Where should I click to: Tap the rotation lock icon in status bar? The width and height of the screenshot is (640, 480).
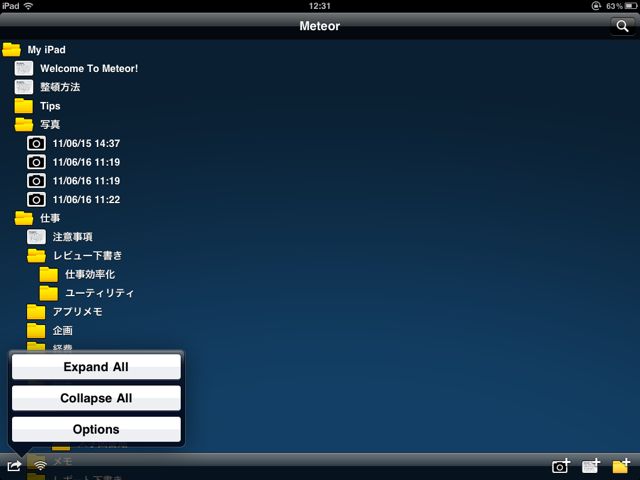[596, 6]
